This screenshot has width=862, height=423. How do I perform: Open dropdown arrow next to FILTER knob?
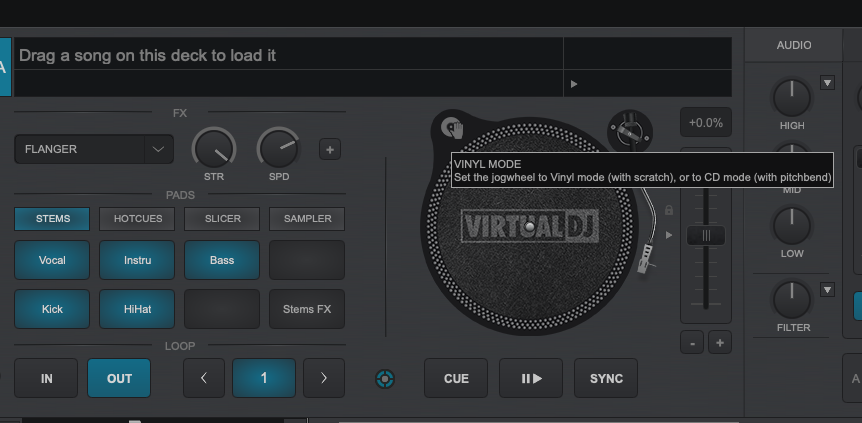827,289
